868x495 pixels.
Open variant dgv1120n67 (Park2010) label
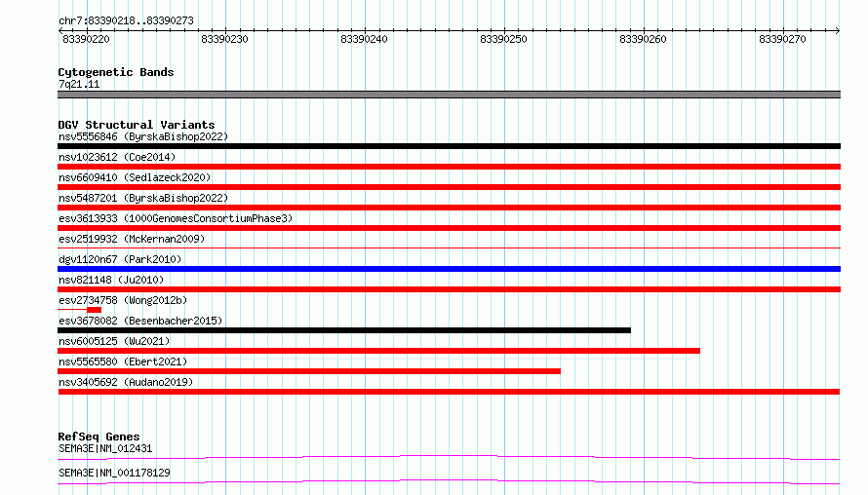click(120, 259)
